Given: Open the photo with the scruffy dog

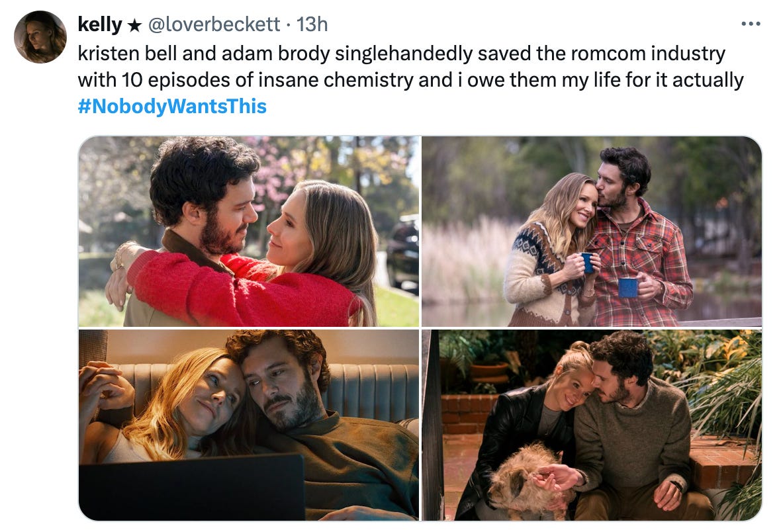Looking at the screenshot, I should coord(592,425).
